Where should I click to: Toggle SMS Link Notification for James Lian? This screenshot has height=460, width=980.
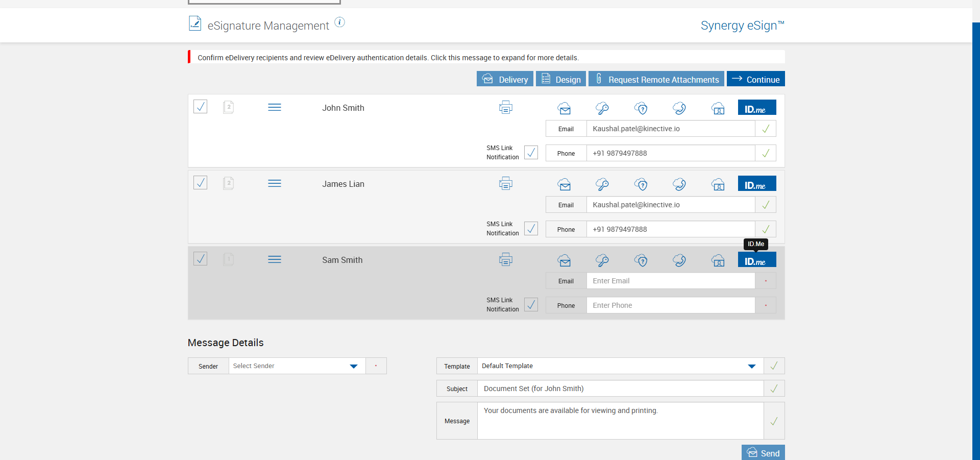tap(531, 229)
